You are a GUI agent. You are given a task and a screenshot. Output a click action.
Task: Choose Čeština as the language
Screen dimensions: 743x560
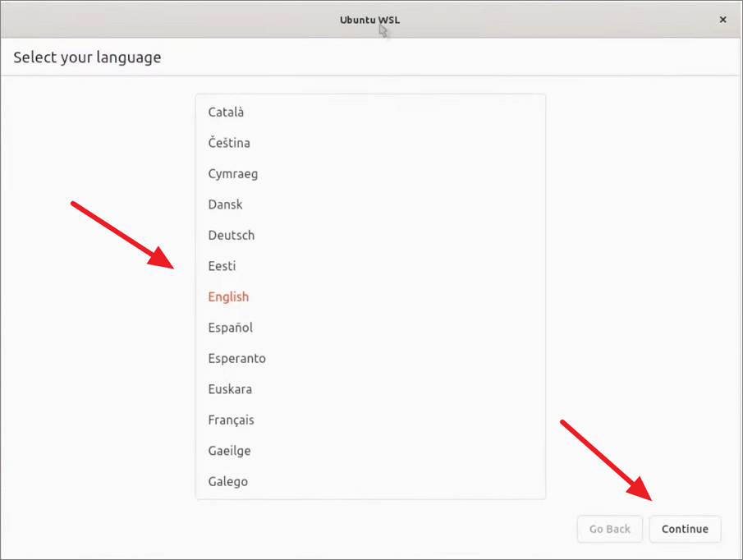(x=370, y=143)
